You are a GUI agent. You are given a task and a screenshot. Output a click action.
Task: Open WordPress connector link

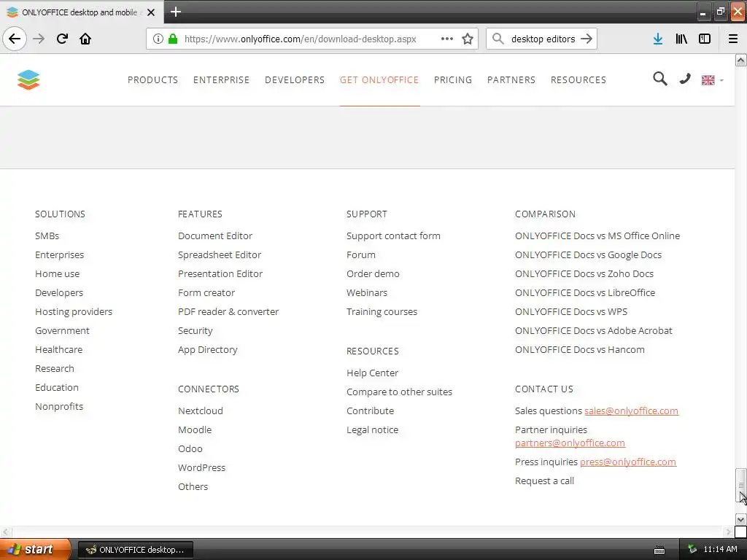point(201,467)
